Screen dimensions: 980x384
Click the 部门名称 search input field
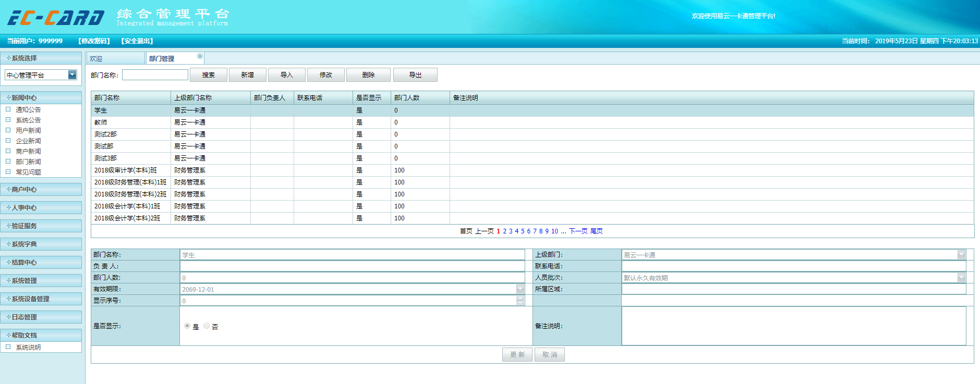pos(155,75)
